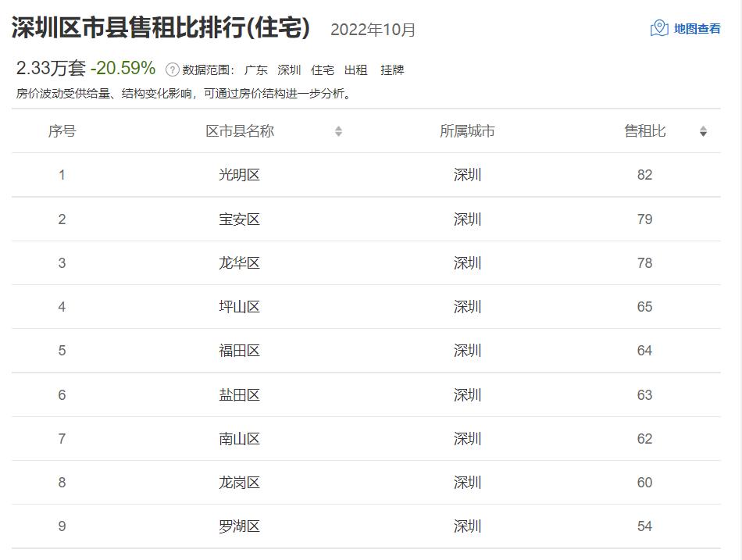This screenshot has width=742, height=560.
Task: Select the 住宅 data scope tag
Action: point(322,70)
